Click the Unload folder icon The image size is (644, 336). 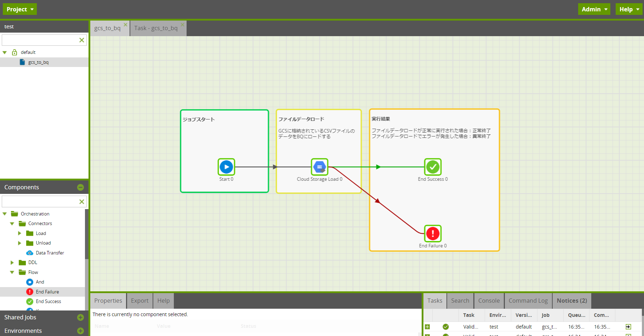pos(30,243)
